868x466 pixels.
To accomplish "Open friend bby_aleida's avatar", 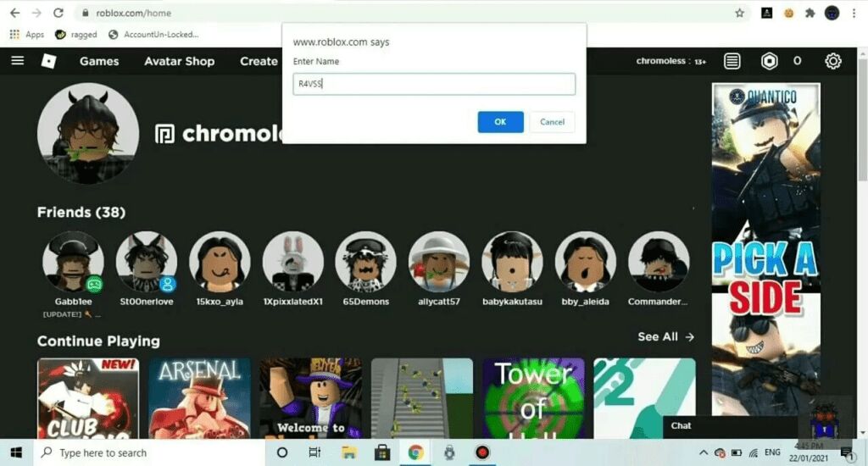I will (x=585, y=261).
